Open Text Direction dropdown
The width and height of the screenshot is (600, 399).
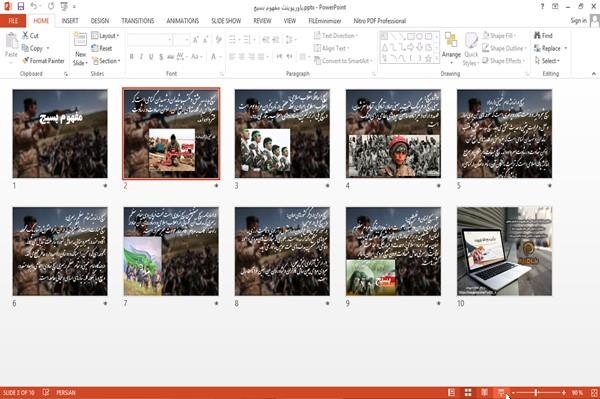coord(336,36)
